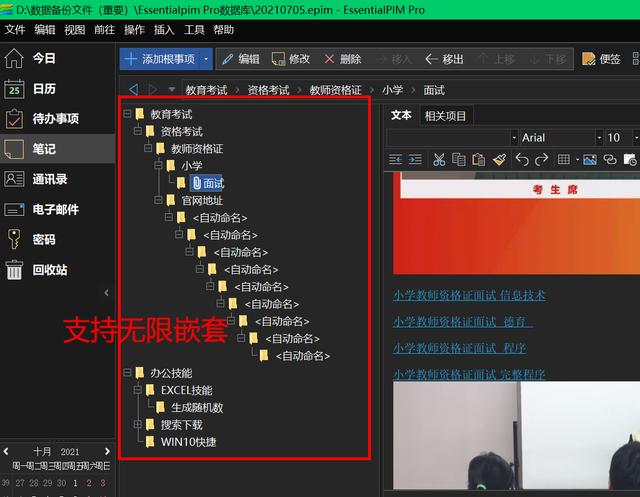Image resolution: width=640 pixels, height=497 pixels.
Task: Click the Sticky note (便签) toolbar button
Action: pos(601,59)
